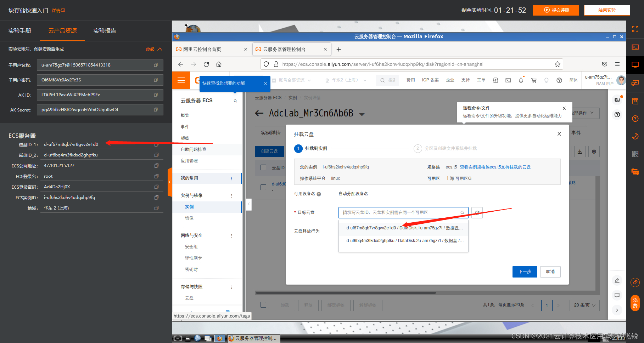Open link 查看实例规格族ecs.t5支持挂载的云盘
The image size is (644, 343).
[495, 167]
